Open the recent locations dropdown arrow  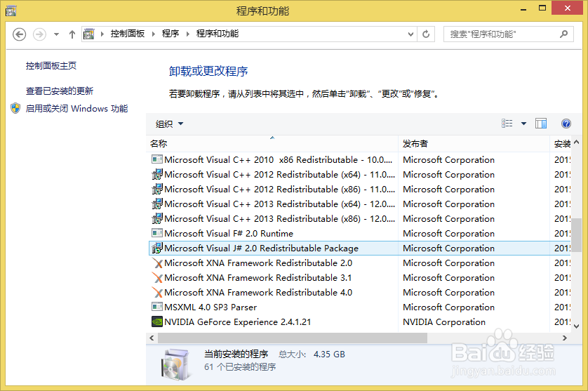(56, 34)
